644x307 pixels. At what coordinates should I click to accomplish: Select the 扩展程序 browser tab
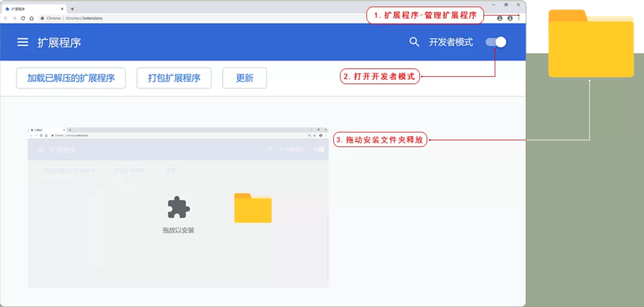coord(33,9)
